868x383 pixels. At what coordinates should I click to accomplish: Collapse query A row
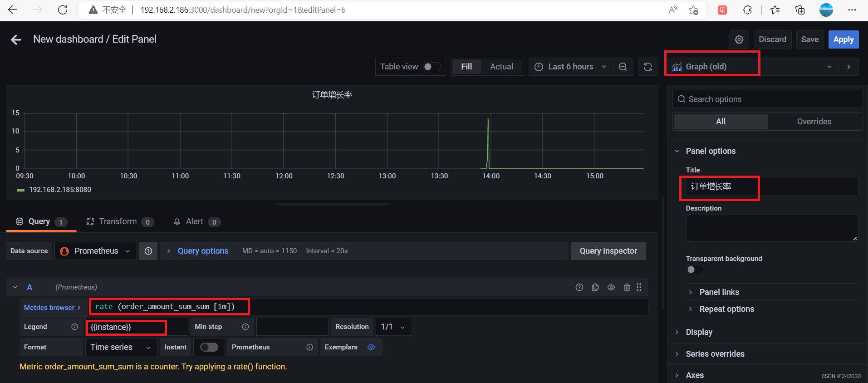[x=15, y=287]
